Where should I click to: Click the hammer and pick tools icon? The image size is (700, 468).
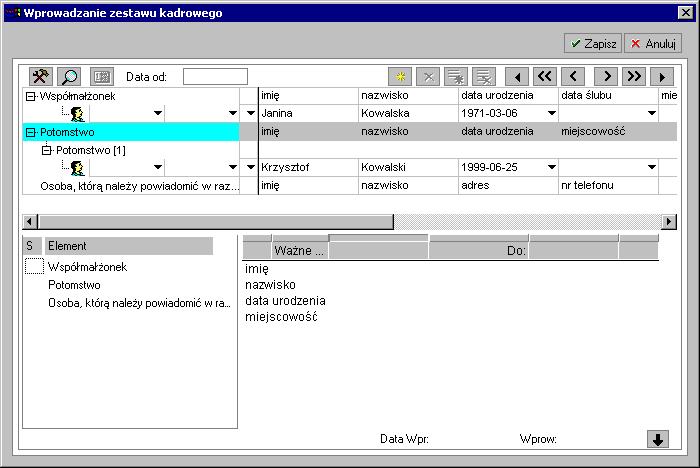[41, 77]
